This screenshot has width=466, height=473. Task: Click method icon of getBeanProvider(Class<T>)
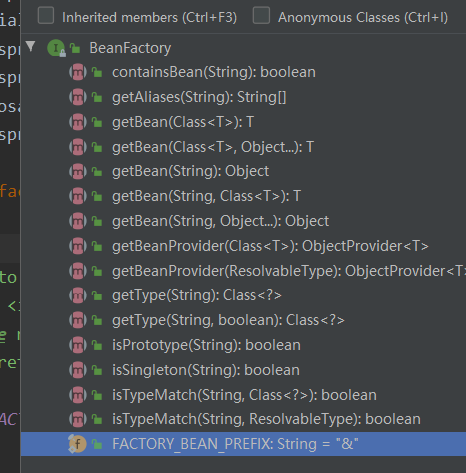(78, 246)
